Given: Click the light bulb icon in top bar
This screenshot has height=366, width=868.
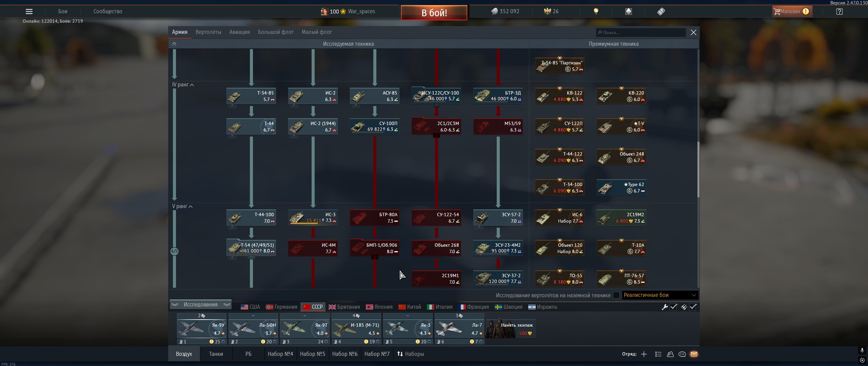Looking at the screenshot, I should [596, 12].
